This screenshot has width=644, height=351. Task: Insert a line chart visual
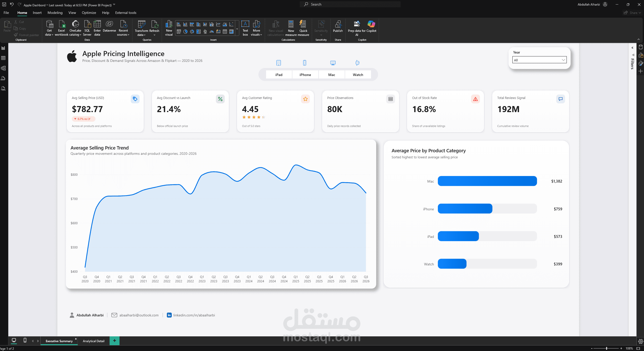tap(218, 24)
